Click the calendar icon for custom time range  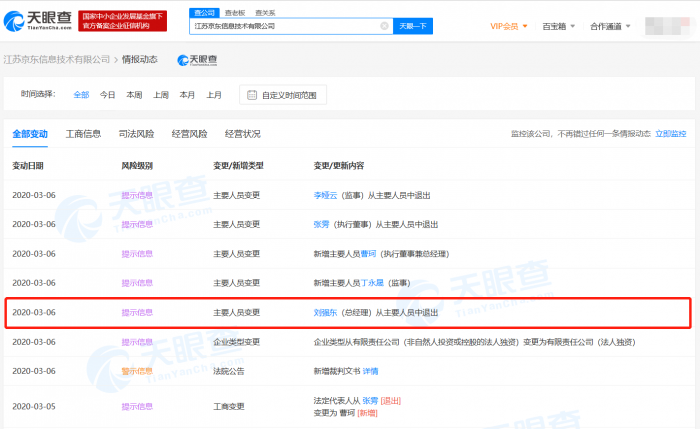click(251, 95)
